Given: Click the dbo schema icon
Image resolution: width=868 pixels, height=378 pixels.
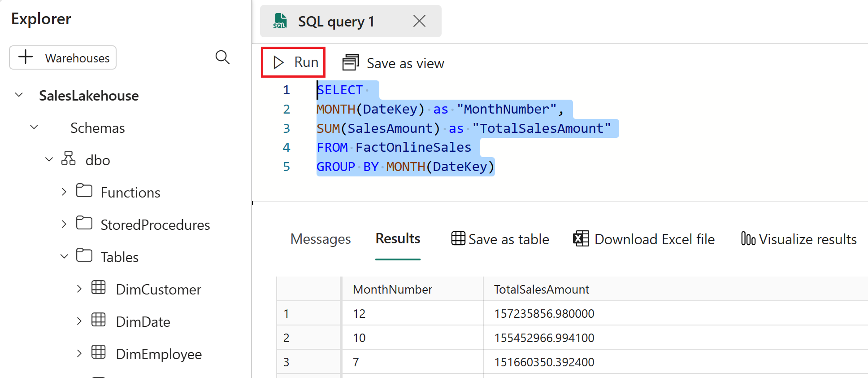Looking at the screenshot, I should click(69, 158).
